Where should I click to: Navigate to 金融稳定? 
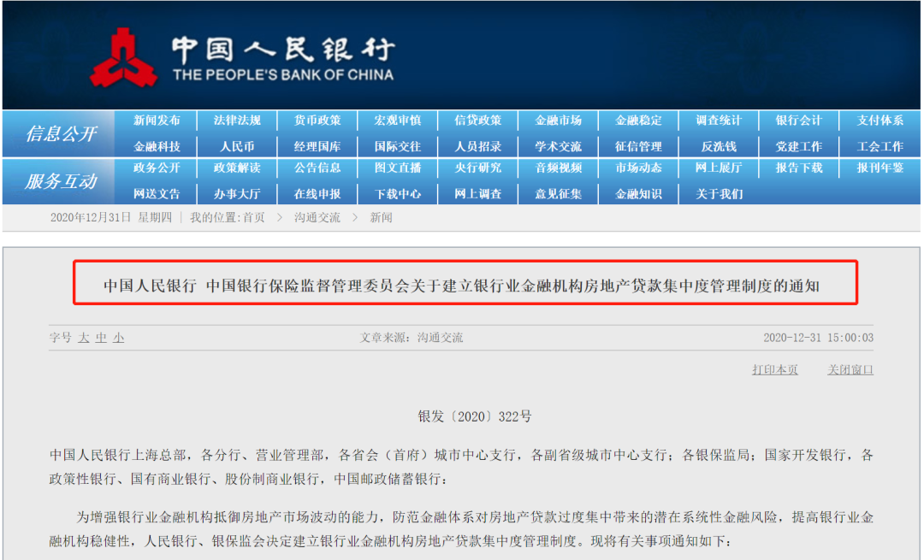(638, 121)
